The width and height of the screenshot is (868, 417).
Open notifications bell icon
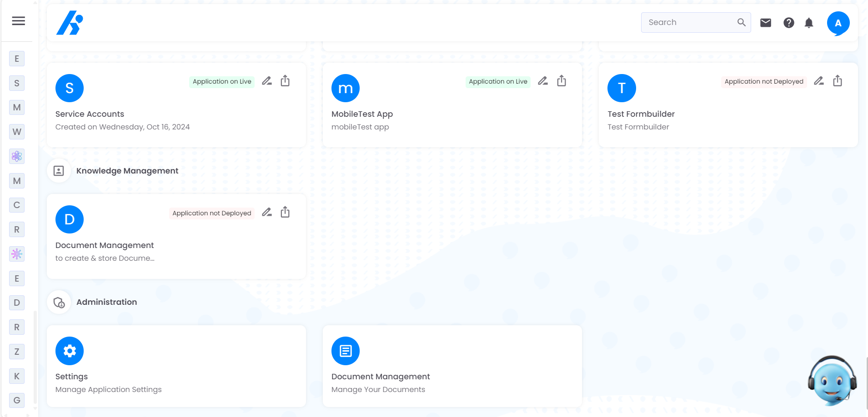pos(809,23)
